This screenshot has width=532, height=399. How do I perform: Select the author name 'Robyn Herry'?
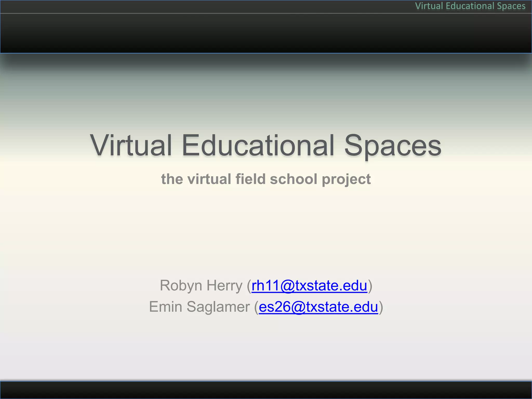coord(201,285)
